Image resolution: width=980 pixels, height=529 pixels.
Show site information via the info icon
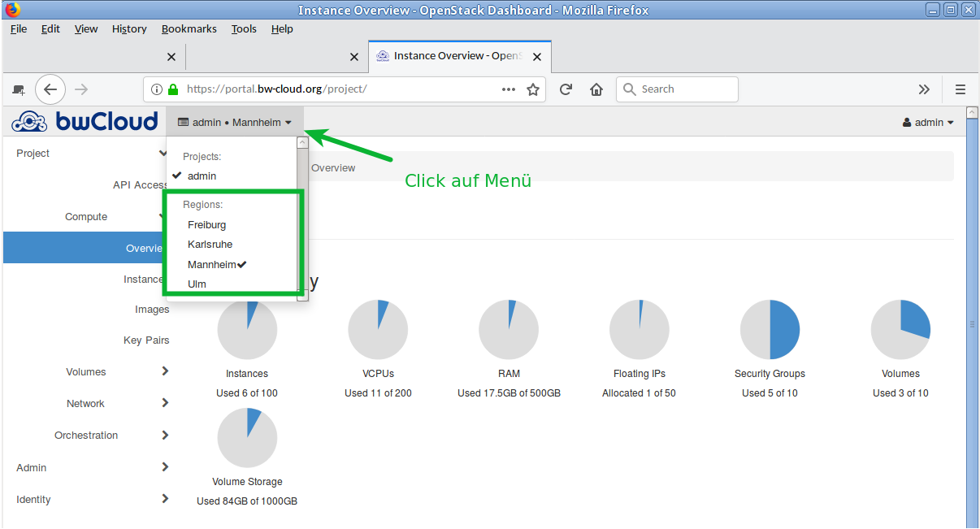157,89
